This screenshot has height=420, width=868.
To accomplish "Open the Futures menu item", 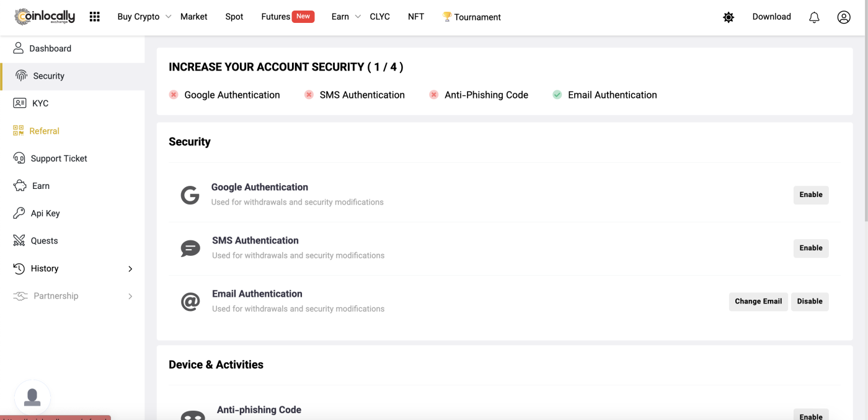I will [276, 17].
